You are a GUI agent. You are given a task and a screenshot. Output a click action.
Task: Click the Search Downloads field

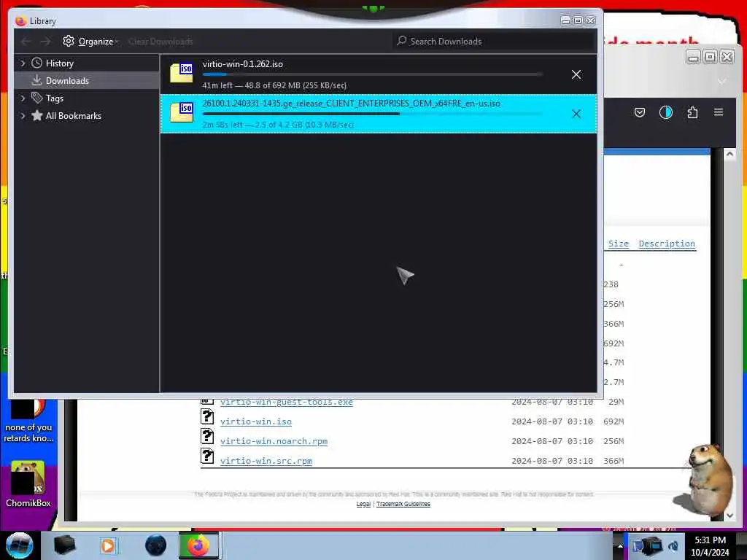tap(494, 42)
